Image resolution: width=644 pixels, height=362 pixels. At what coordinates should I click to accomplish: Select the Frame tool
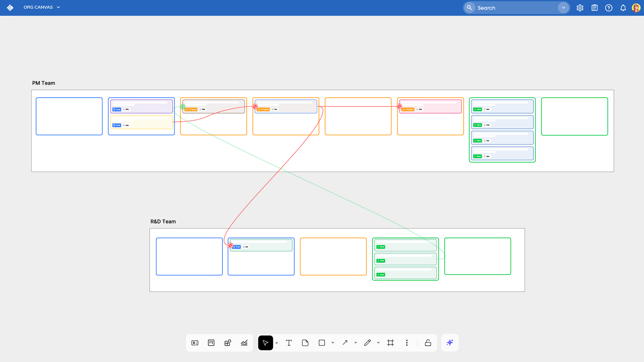pyautogui.click(x=390, y=343)
